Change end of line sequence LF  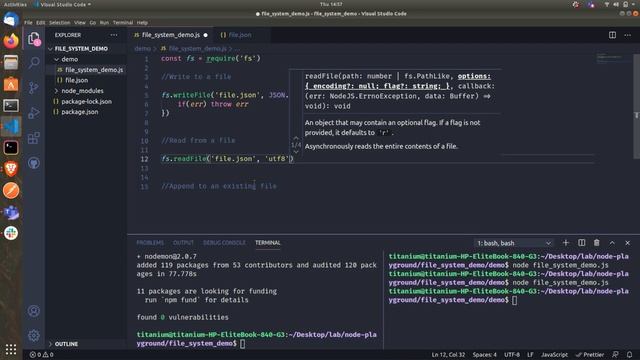pyautogui.click(x=530, y=355)
